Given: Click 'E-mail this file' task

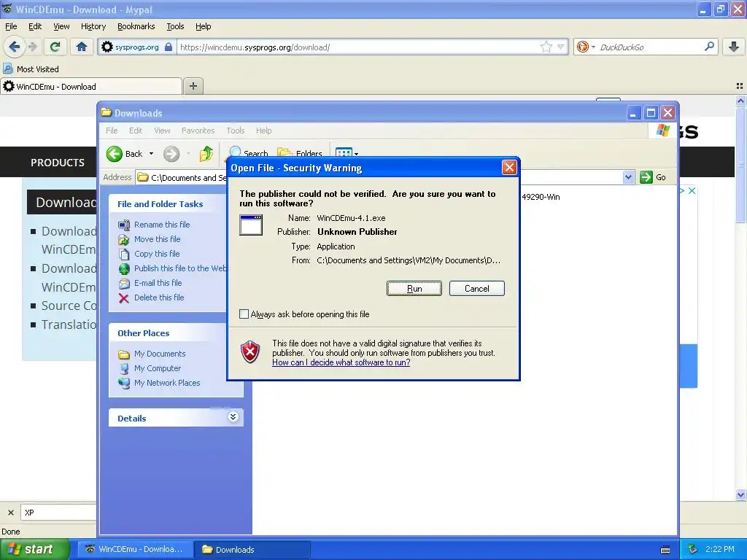Looking at the screenshot, I should point(158,283).
